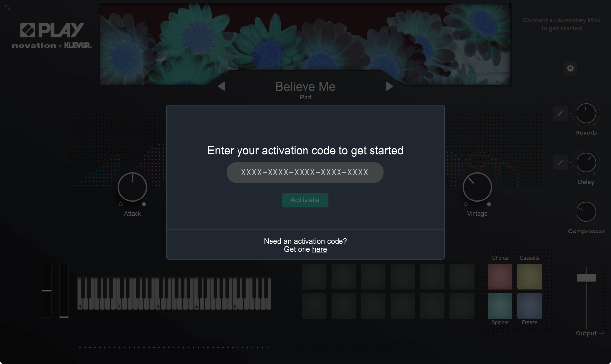Click the Novation Play logo
611x364 pixels.
tap(52, 35)
